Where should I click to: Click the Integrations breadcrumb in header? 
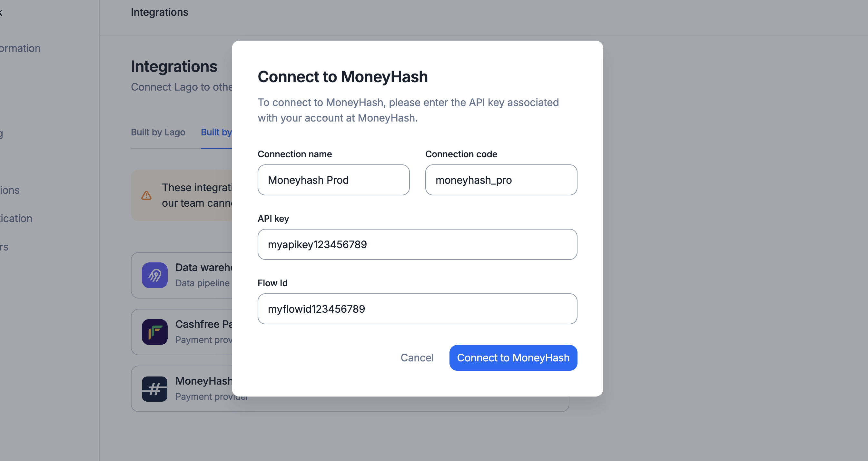point(159,12)
